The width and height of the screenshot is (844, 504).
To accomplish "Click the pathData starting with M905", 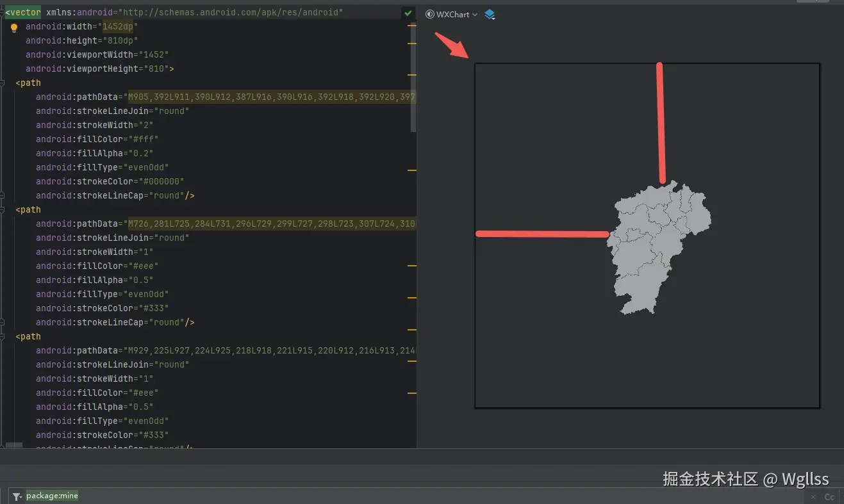I will pyautogui.click(x=272, y=97).
